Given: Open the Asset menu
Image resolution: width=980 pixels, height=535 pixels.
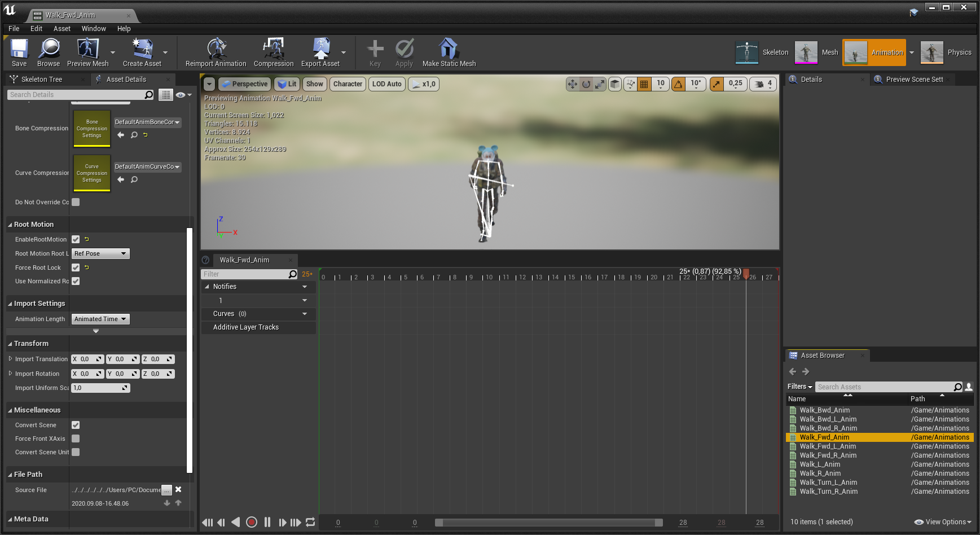Looking at the screenshot, I should click(x=62, y=29).
